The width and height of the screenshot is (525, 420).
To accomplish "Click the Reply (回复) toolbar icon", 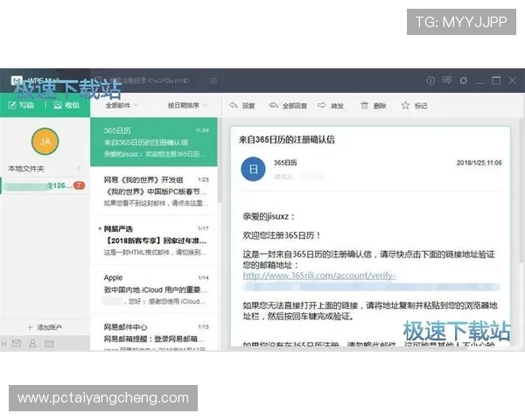I will pos(234,106).
